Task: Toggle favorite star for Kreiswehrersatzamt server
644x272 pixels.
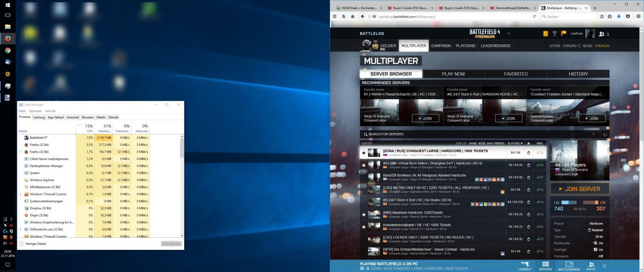Action: [x=364, y=227]
